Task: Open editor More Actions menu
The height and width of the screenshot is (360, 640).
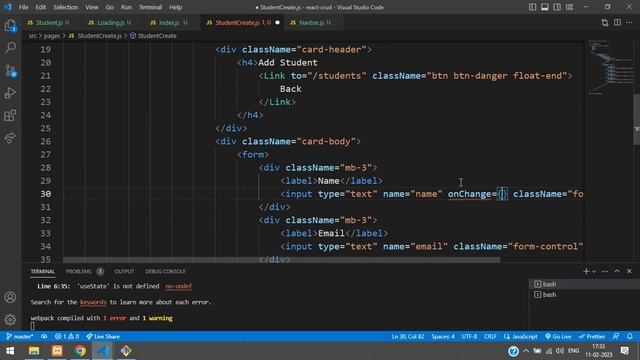Action: click(629, 23)
